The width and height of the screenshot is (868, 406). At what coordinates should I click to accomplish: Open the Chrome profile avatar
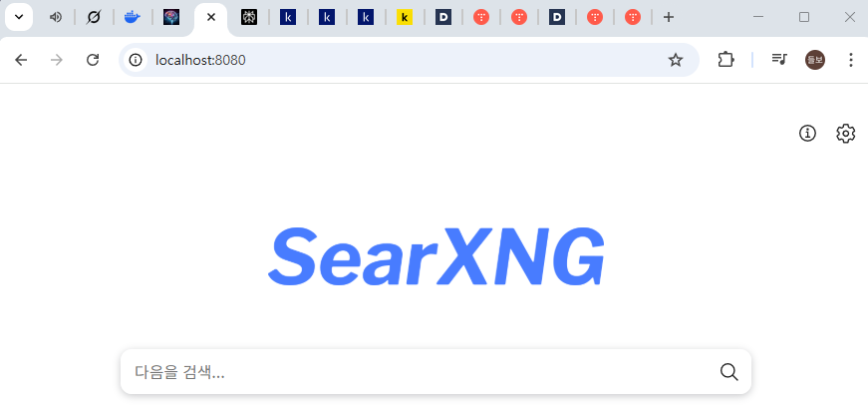(x=815, y=60)
